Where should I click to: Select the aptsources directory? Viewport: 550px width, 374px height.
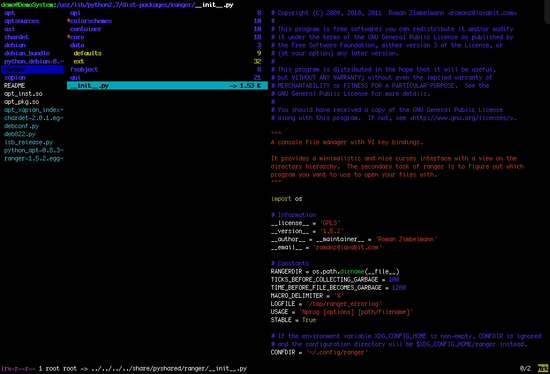22,21
